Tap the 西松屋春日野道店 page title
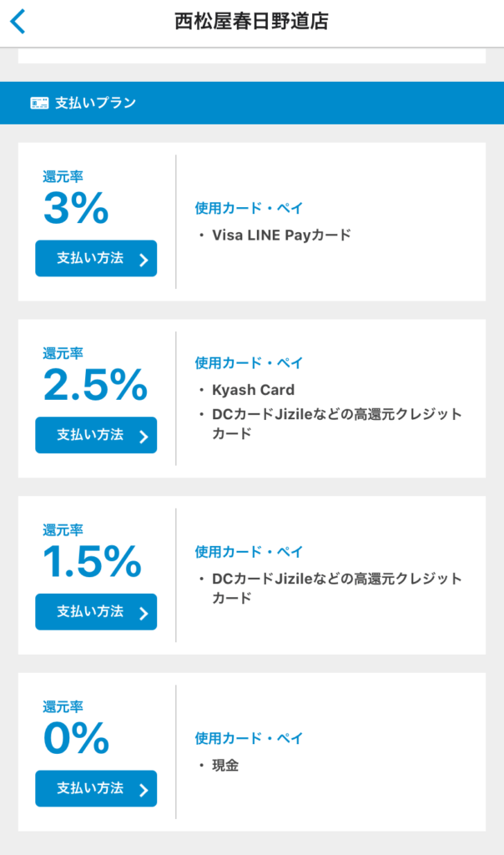This screenshot has width=504, height=855. (251, 22)
